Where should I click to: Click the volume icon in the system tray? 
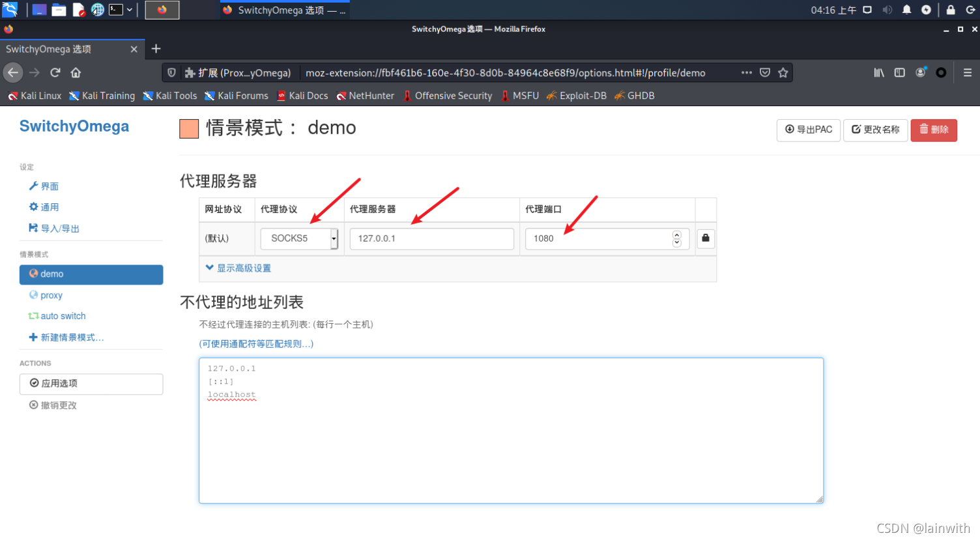(887, 10)
